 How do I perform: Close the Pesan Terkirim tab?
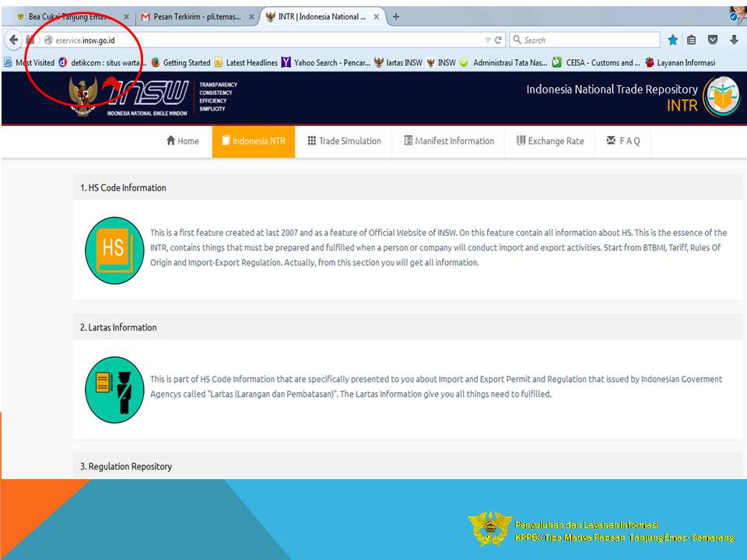pyautogui.click(x=251, y=16)
